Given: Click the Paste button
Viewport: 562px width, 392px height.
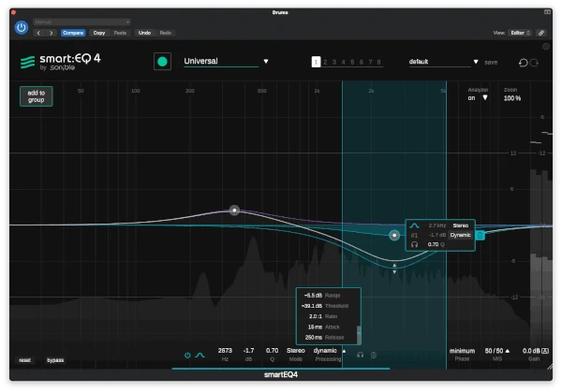Looking at the screenshot, I should point(120,33).
